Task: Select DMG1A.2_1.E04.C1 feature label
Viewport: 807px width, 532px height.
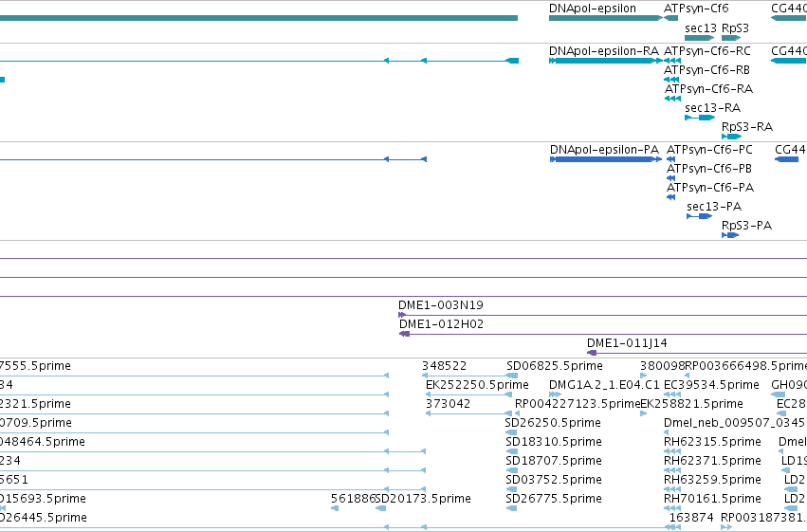Action: pyautogui.click(x=604, y=385)
